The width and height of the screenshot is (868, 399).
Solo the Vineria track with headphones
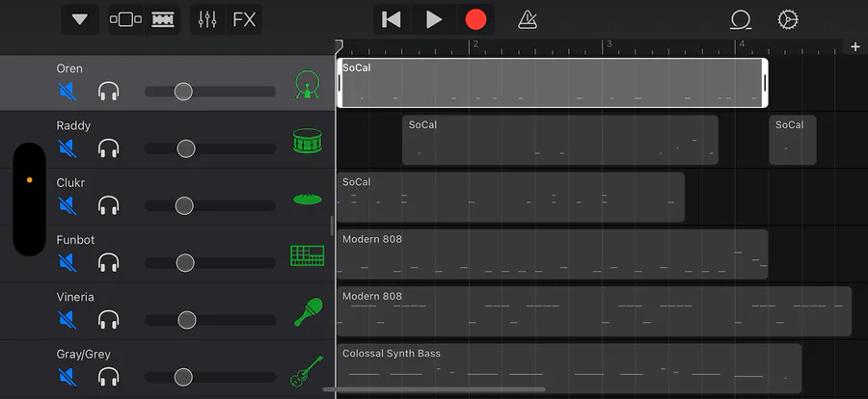coord(108,320)
